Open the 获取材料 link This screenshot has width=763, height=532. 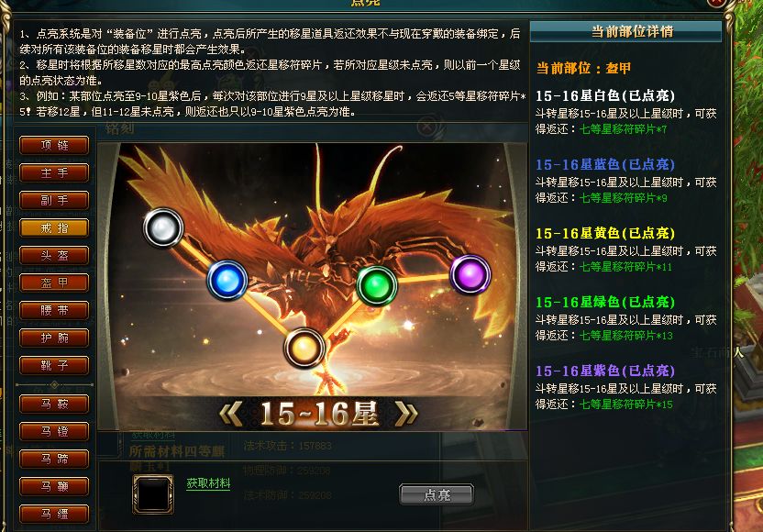208,483
